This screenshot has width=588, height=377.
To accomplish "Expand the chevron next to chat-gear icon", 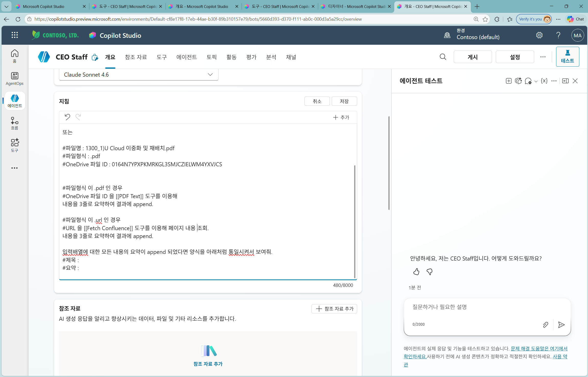I will 536,81.
